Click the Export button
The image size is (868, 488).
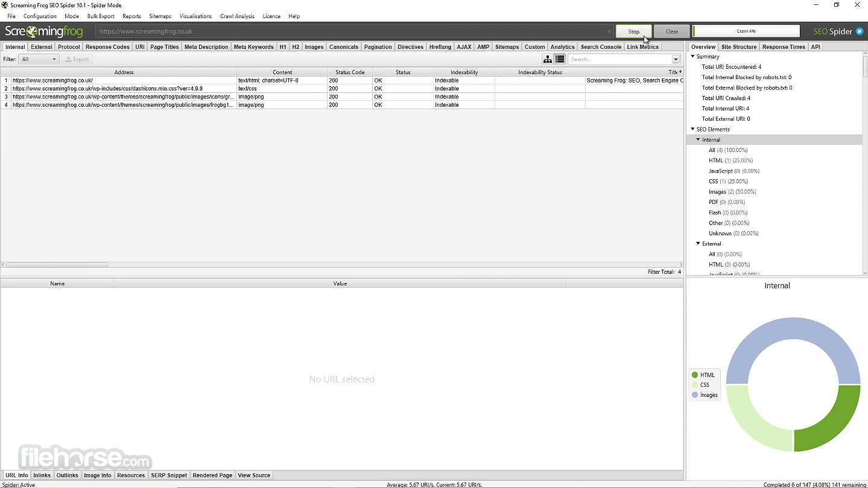click(x=77, y=59)
